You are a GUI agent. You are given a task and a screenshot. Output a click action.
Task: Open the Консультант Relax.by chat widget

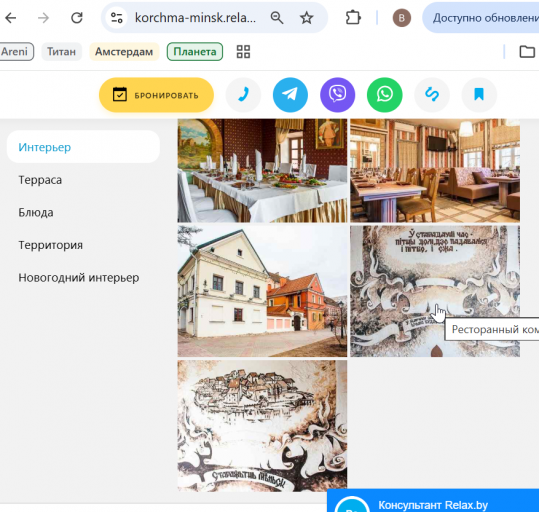point(433,501)
